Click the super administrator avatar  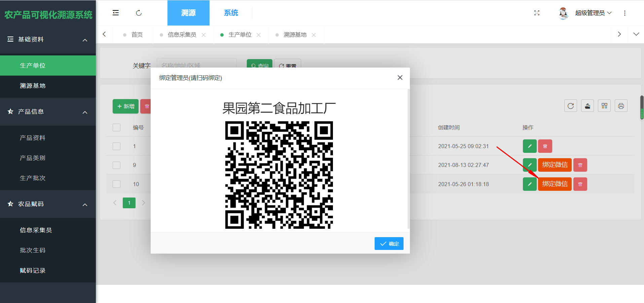pos(563,13)
